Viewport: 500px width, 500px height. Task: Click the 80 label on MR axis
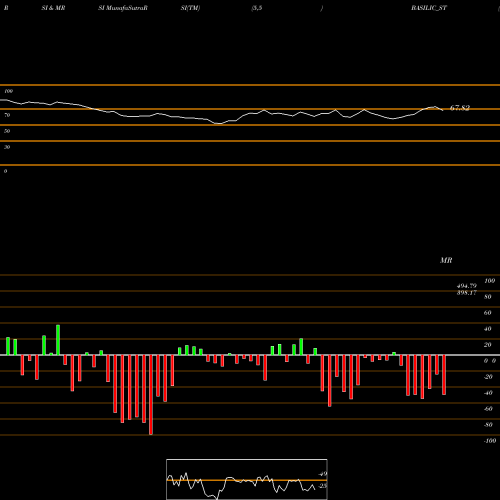[x=488, y=297]
